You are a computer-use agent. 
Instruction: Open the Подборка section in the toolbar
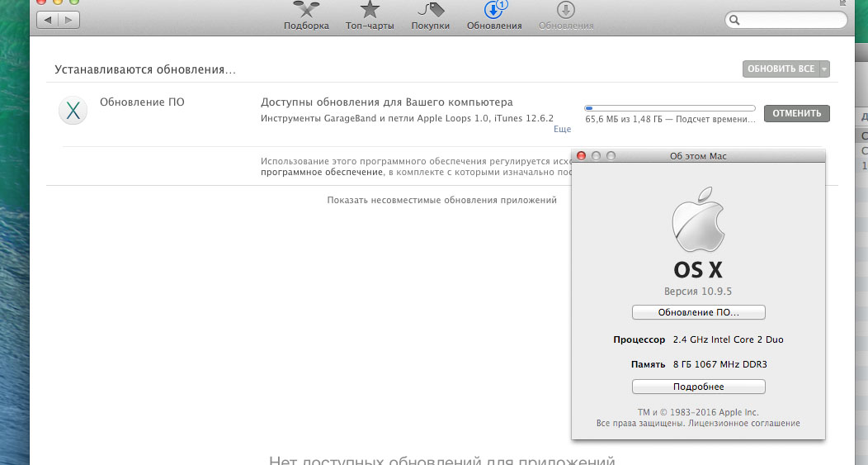(x=306, y=16)
